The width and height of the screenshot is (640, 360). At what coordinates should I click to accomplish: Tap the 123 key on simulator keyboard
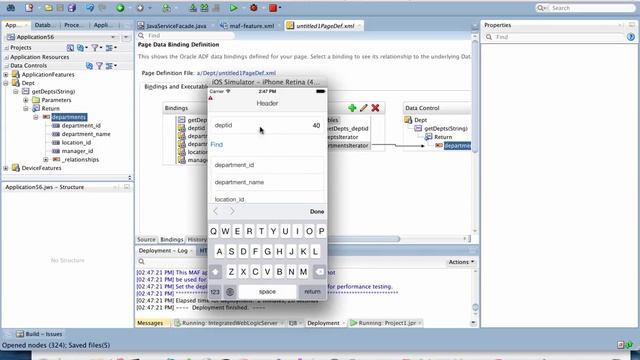[x=215, y=291]
